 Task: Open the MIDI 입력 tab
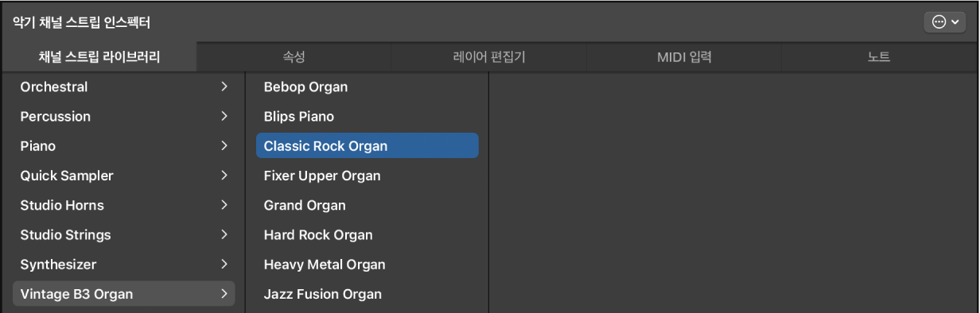click(x=683, y=57)
